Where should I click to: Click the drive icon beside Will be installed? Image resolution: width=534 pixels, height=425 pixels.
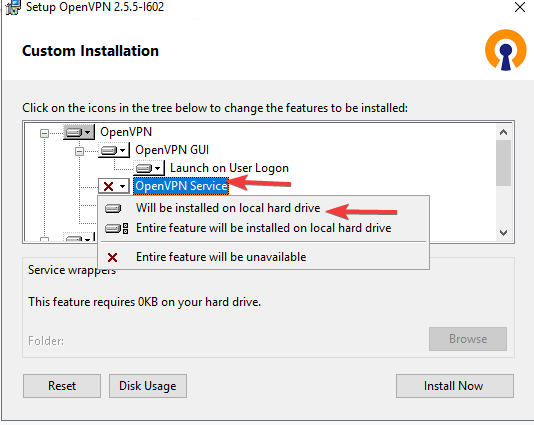tap(113, 208)
